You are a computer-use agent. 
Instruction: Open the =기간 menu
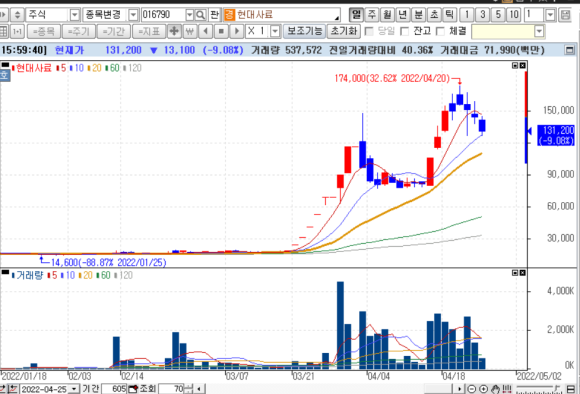coord(114,31)
